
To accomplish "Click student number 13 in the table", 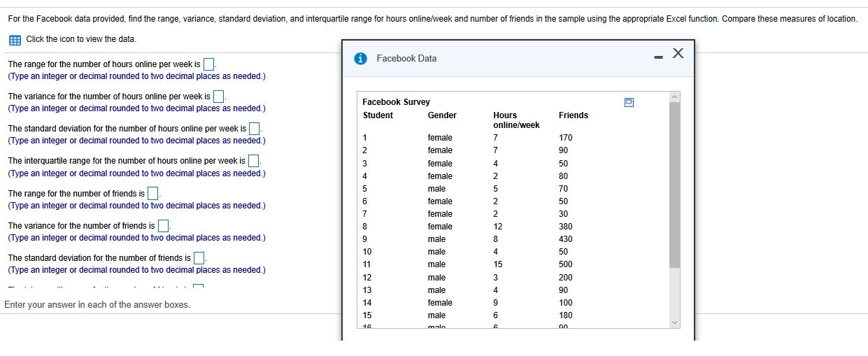I will 367,290.
